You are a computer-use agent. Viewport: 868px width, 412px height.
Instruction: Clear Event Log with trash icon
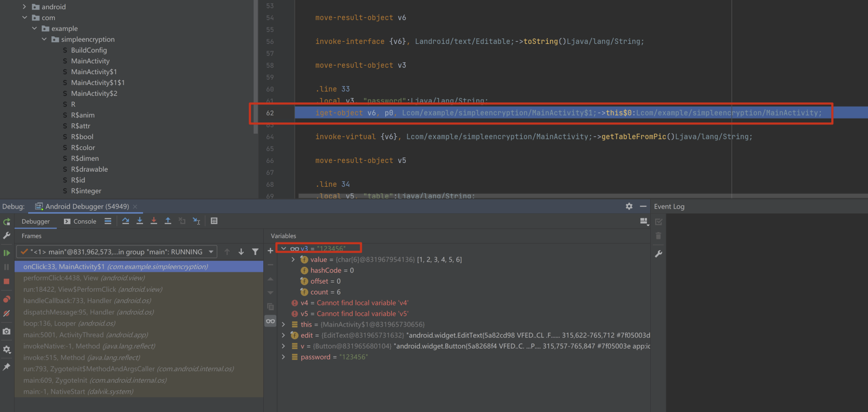659,236
